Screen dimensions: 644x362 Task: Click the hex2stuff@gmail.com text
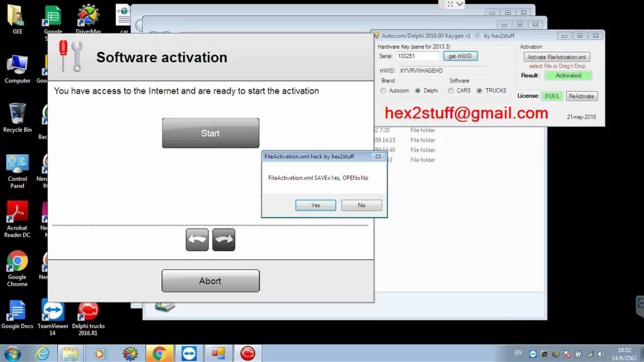point(466,114)
